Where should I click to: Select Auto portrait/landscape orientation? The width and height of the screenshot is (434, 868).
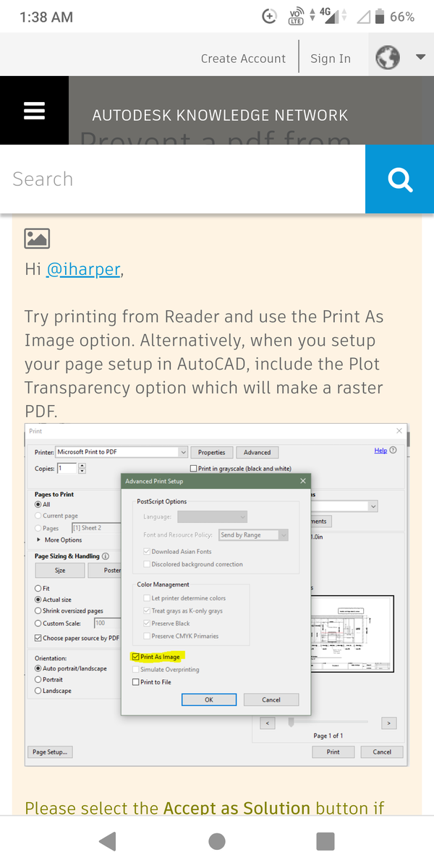point(38,668)
